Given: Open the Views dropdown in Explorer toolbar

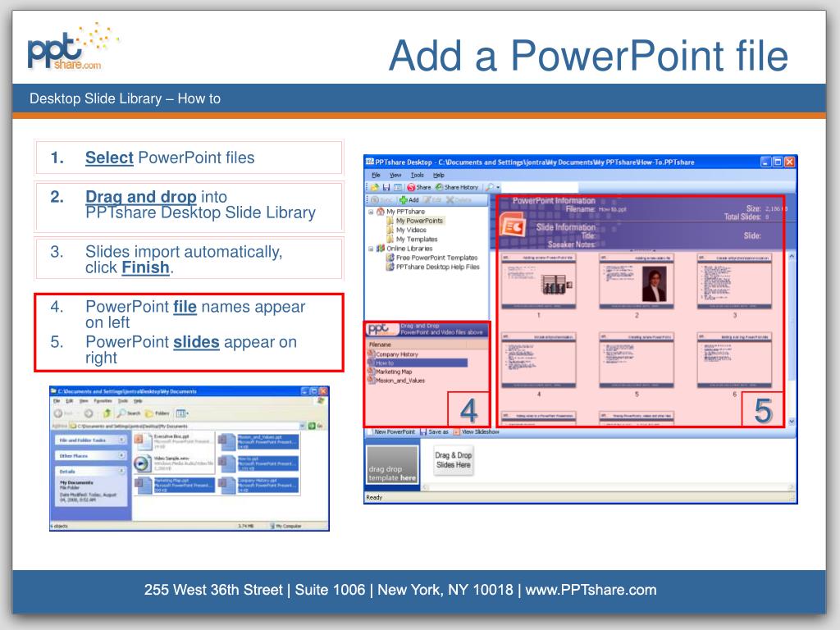Looking at the screenshot, I should coord(182,413).
